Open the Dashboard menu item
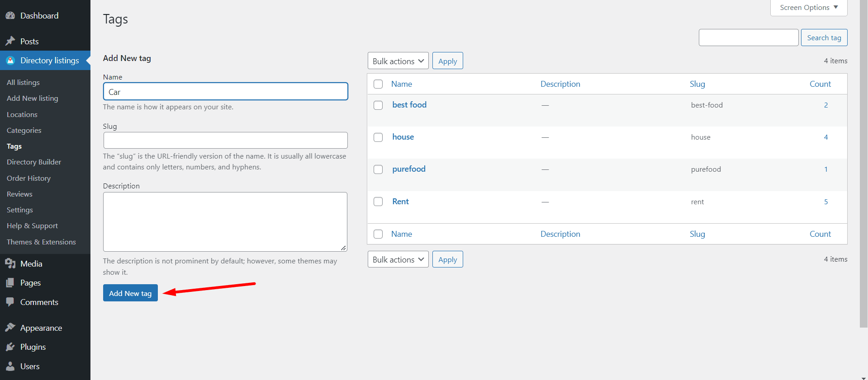The width and height of the screenshot is (868, 380). (39, 16)
